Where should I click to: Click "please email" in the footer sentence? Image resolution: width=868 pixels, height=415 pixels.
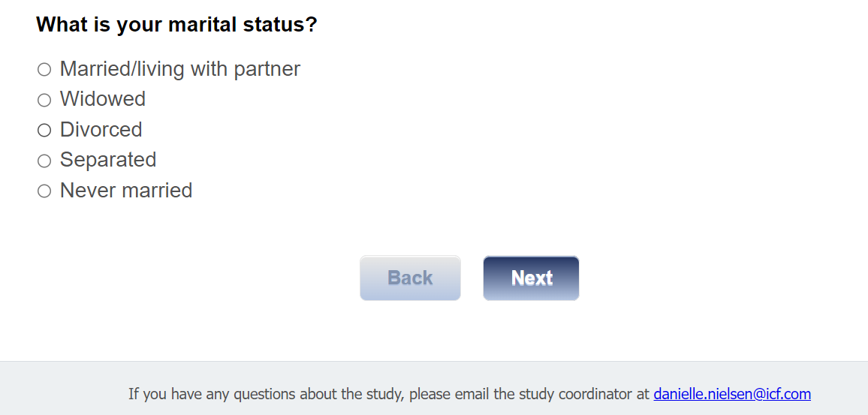[x=449, y=394]
